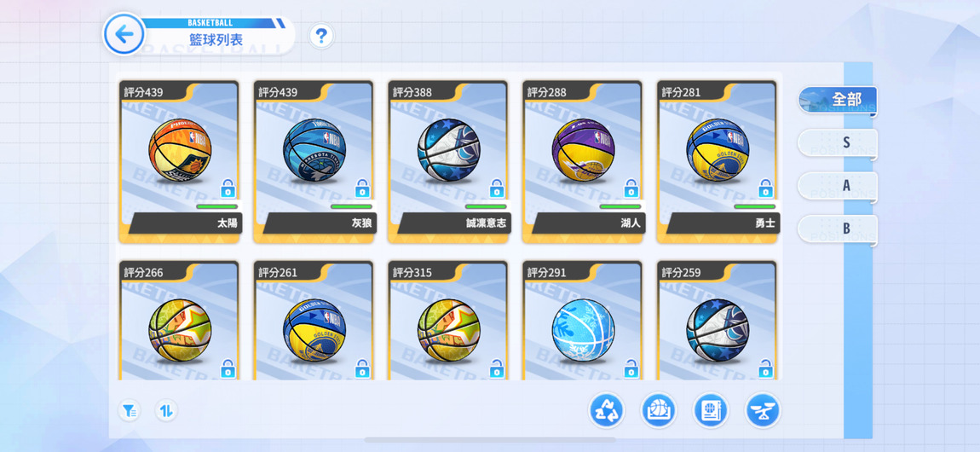Switch to the B grade tab

point(838,229)
